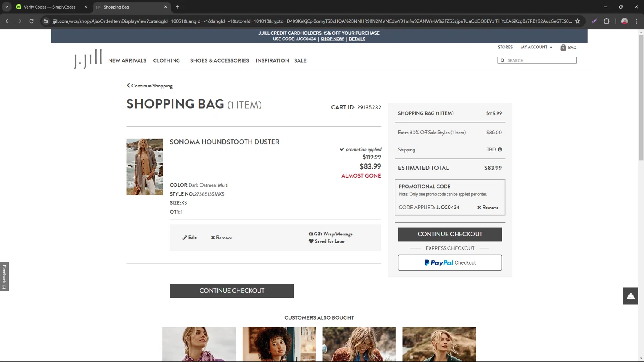
Task: Pay with PayPal Checkout button
Action: coord(450,263)
